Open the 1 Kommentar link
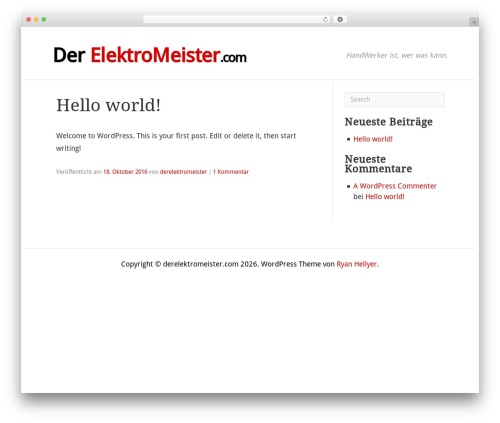The height and width of the screenshot is (423, 500). pos(231,172)
